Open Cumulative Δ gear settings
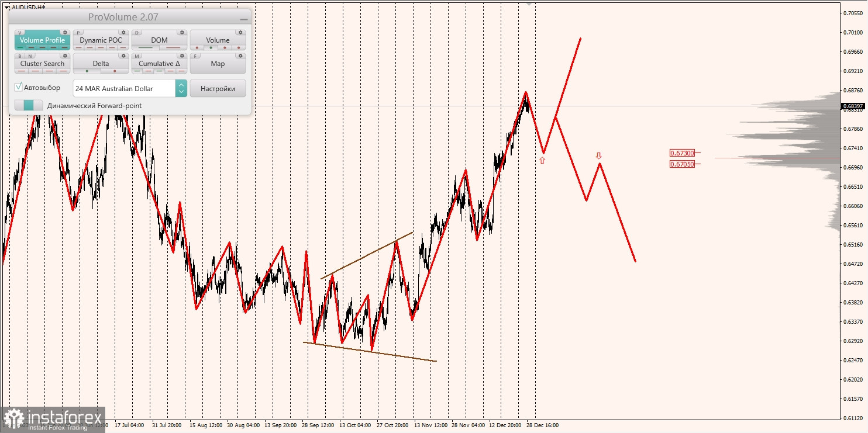 [182, 56]
